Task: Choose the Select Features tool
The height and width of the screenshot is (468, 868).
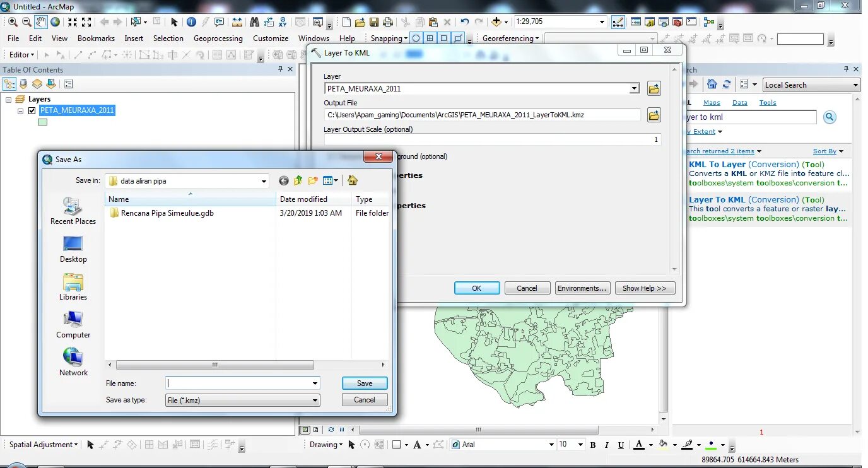Action: (x=136, y=22)
